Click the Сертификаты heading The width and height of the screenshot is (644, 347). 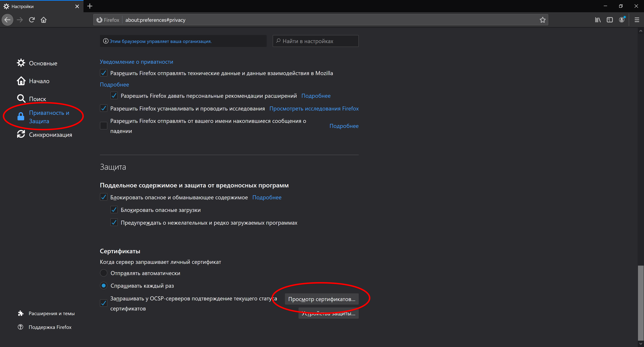pos(120,251)
